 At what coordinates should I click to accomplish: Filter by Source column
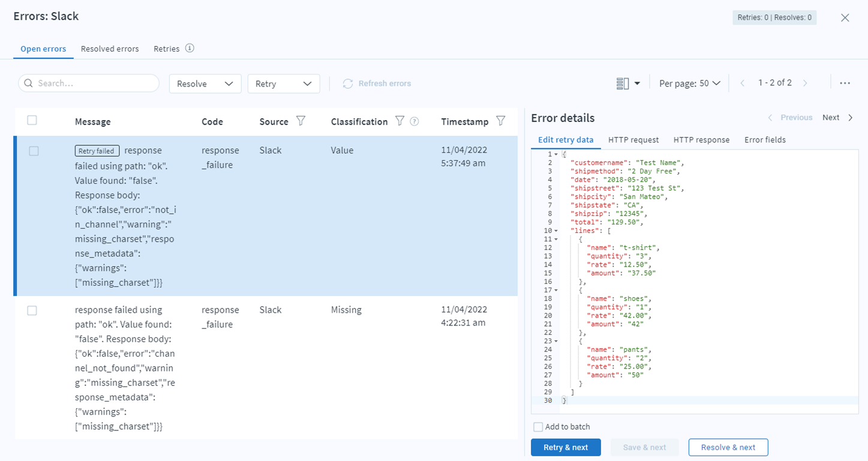(x=301, y=121)
